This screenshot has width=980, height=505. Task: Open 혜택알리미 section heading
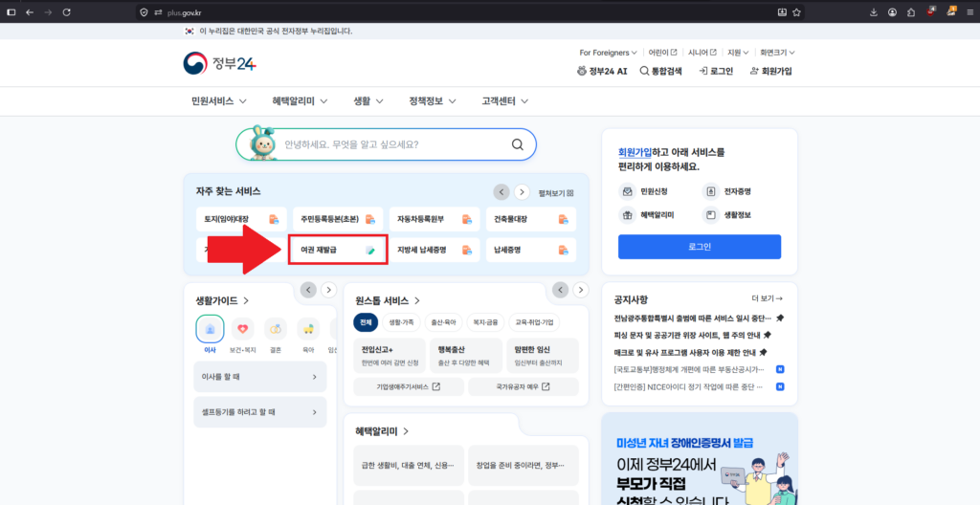tap(382, 431)
